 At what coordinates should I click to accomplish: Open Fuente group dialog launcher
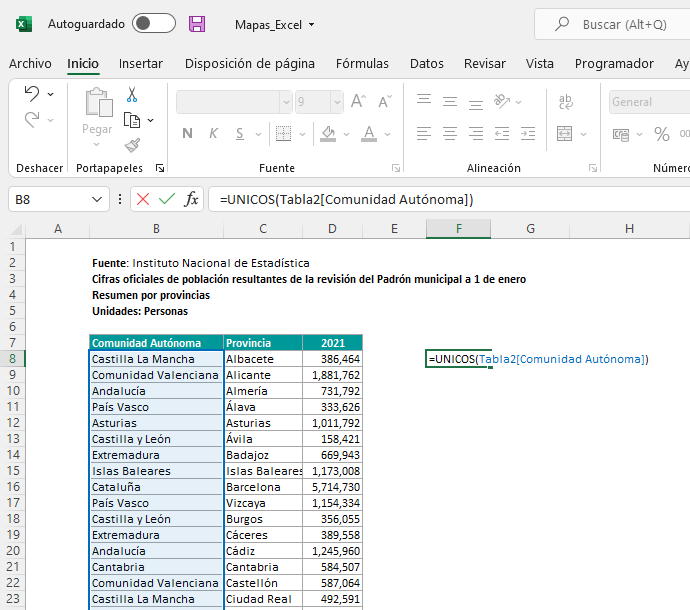tap(396, 168)
